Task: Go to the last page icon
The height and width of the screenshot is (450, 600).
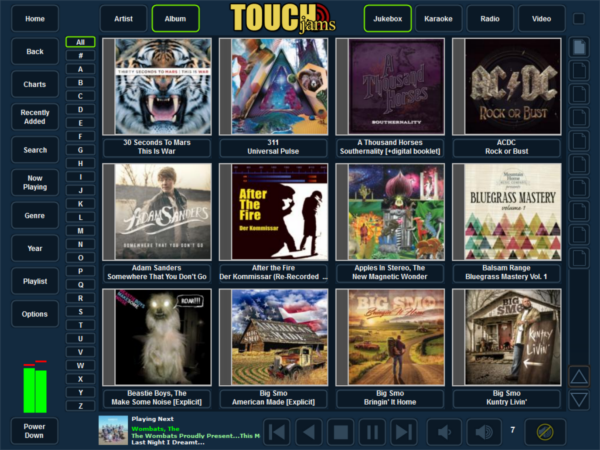Action: [x=579, y=258]
